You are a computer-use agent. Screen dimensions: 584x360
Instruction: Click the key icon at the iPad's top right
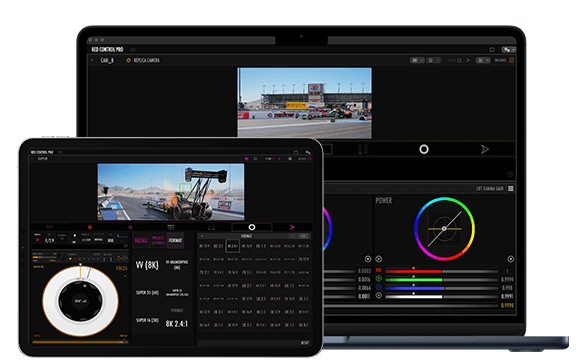308,152
